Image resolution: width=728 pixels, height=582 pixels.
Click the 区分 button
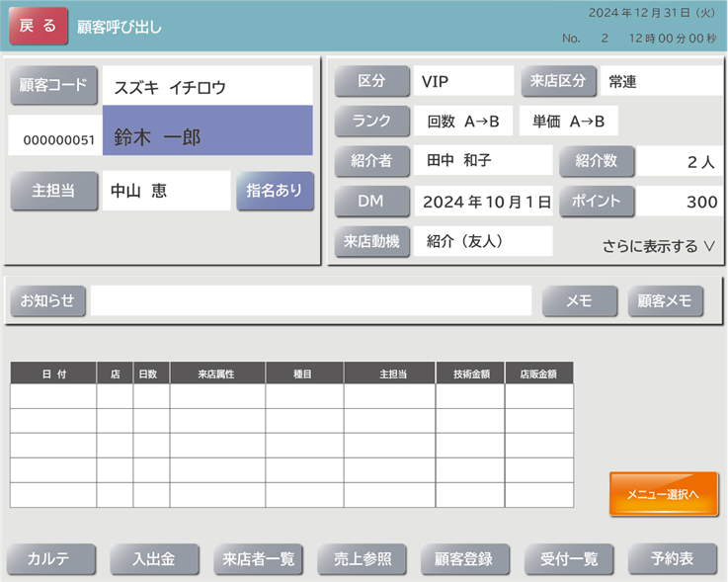(x=371, y=81)
